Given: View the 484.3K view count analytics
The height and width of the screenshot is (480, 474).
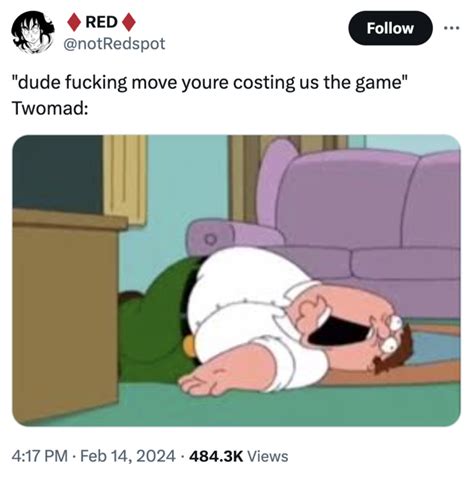Looking at the screenshot, I should (216, 456).
